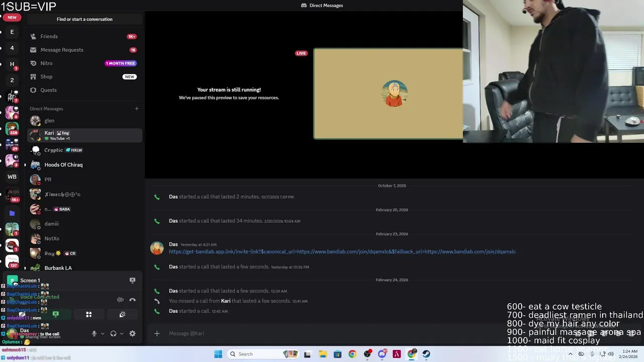The image size is (644, 362).
Task: Open the clock and date panel
Action: 629,354
